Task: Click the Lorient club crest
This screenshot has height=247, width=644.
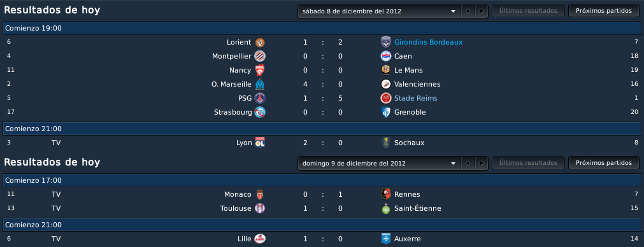Action: [259, 42]
